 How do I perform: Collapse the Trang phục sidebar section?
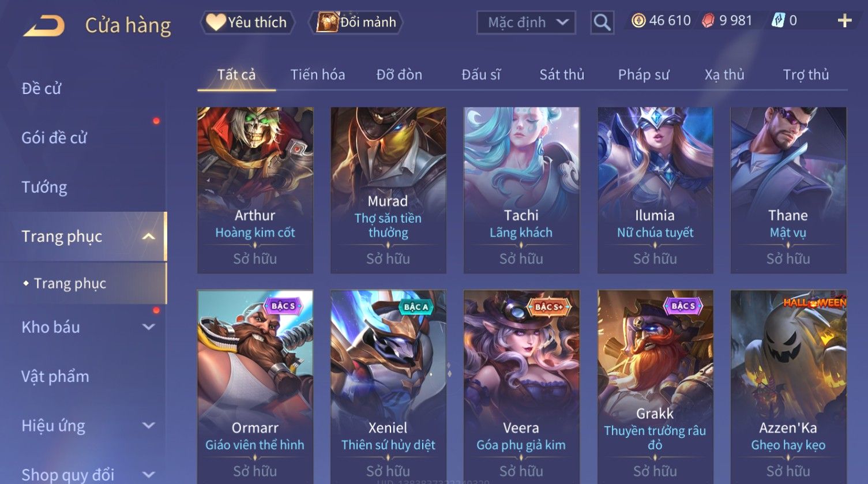tap(148, 237)
